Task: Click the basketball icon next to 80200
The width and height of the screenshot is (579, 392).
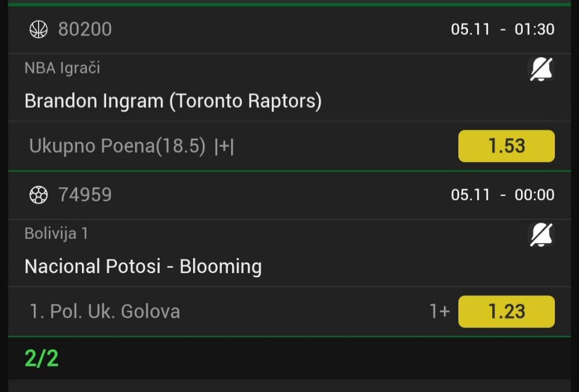Action: 39,30
